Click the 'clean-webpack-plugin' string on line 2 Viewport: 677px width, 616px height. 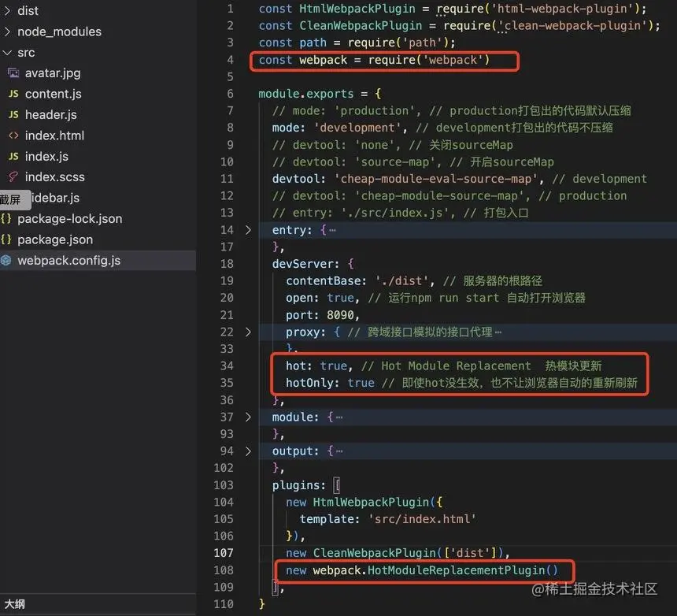tap(573, 25)
